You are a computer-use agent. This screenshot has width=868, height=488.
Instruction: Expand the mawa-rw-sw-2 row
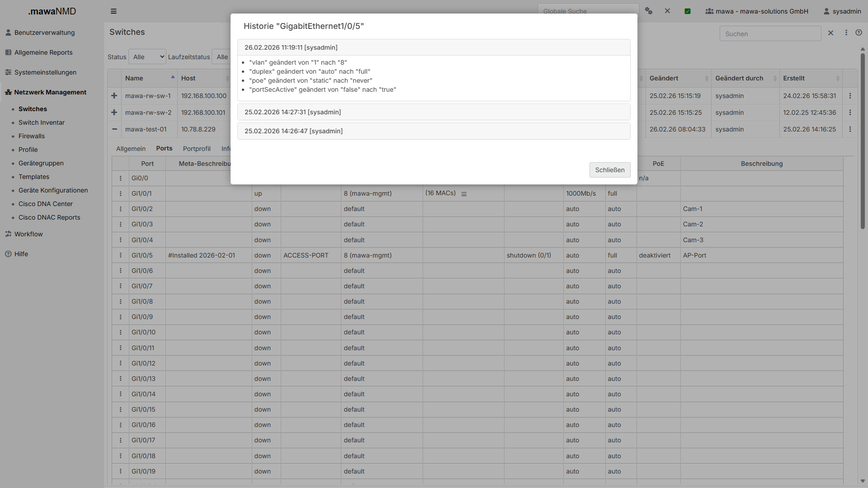click(114, 113)
